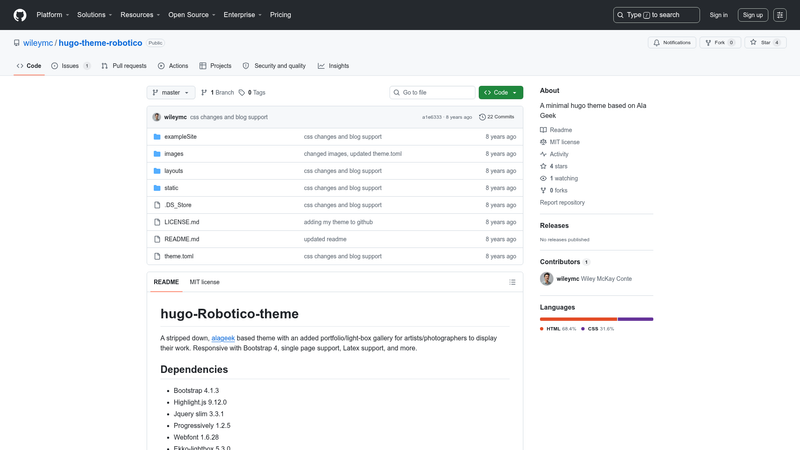Open wileymc avatar in latest commit row
Screen dimensions: 800x450
click(157, 117)
